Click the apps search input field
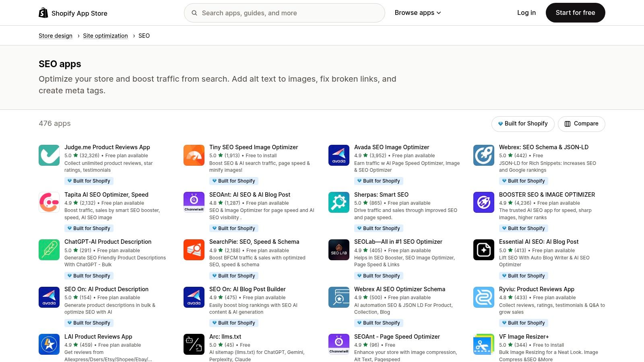Viewport: 644px width, 362px height. coord(284,12)
